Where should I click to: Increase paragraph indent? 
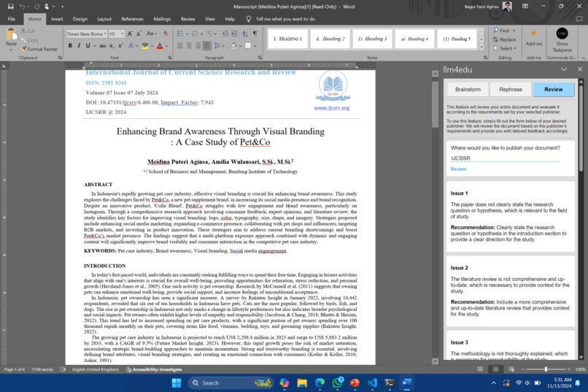[x=234, y=34]
